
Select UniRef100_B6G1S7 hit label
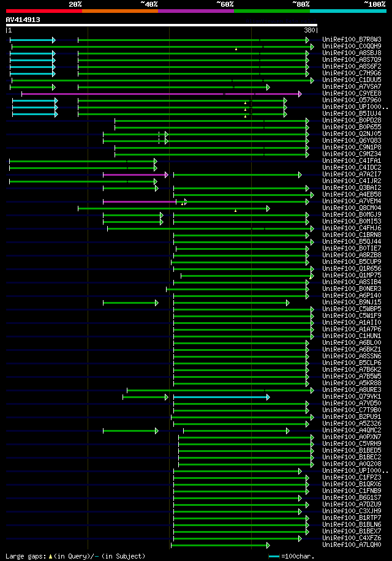click(x=352, y=498)
